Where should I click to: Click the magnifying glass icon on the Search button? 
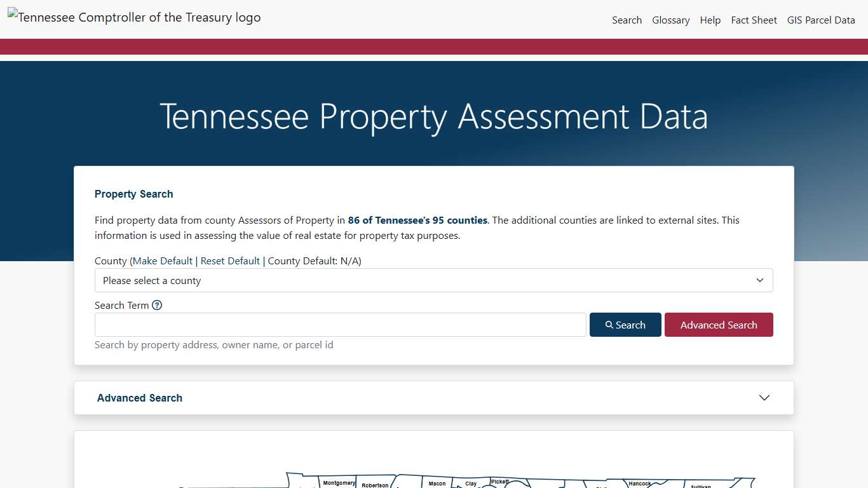coord(609,324)
